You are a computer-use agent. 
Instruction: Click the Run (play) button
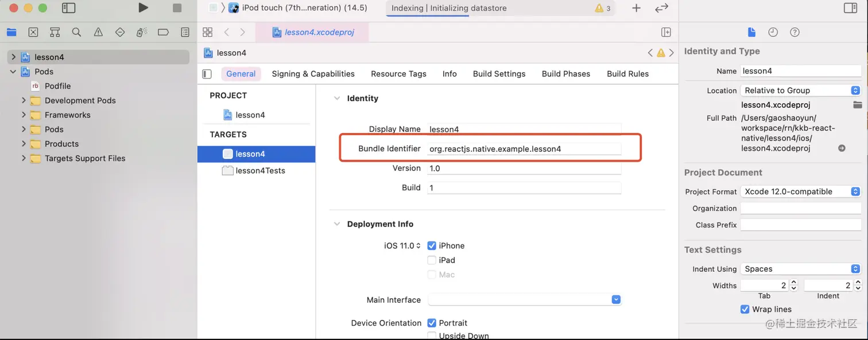(144, 8)
